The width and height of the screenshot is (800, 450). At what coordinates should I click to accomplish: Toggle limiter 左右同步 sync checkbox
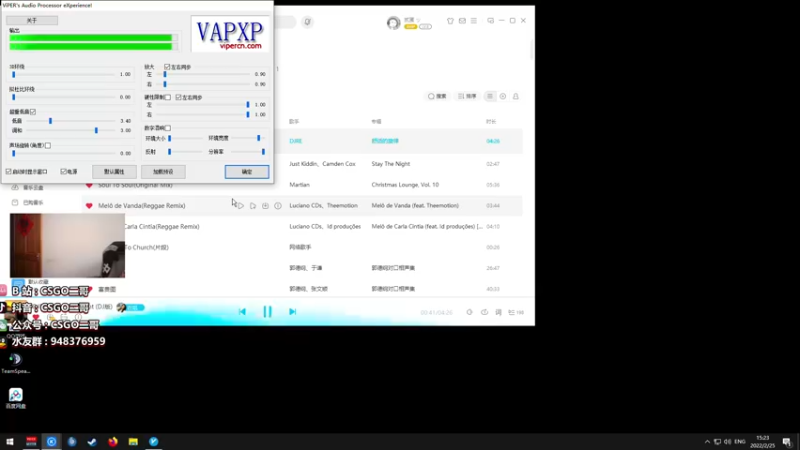pos(179,97)
